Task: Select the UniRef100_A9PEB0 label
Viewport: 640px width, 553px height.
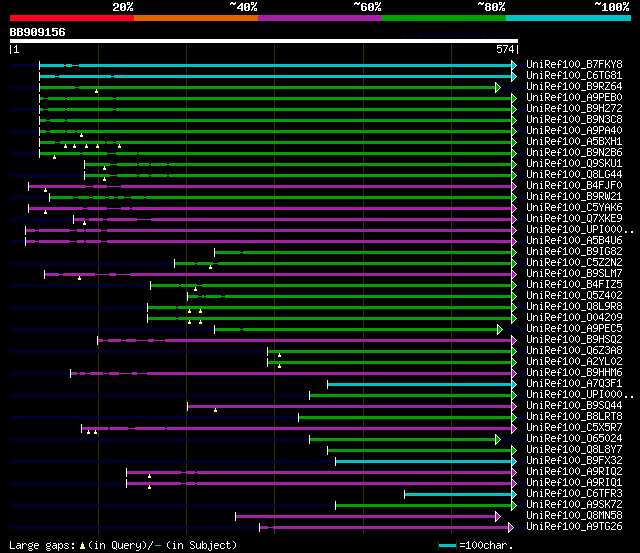Action: pos(574,98)
